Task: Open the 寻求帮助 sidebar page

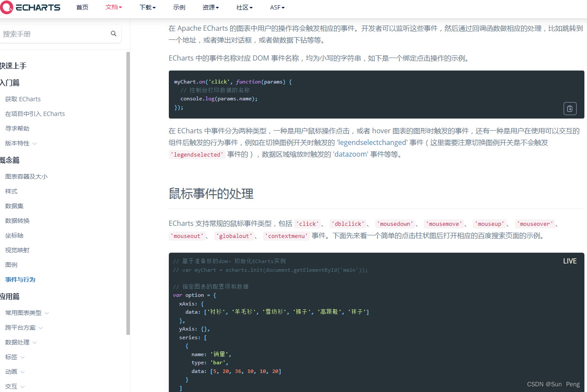Action: (x=17, y=129)
